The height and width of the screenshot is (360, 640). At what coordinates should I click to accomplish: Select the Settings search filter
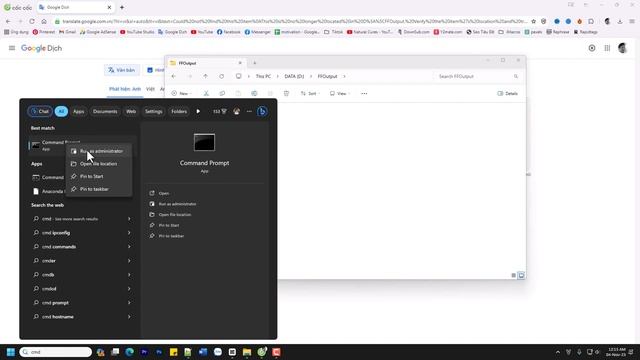pyautogui.click(x=153, y=111)
